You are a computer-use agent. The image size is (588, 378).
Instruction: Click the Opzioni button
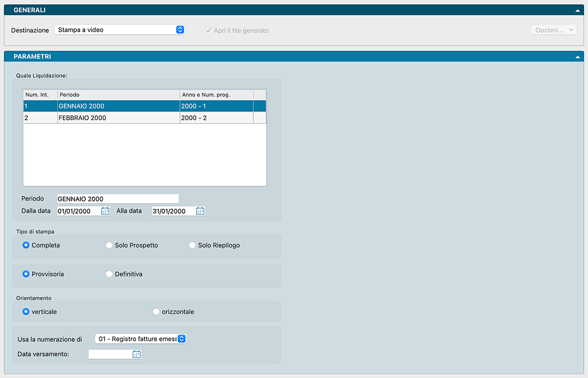click(553, 30)
